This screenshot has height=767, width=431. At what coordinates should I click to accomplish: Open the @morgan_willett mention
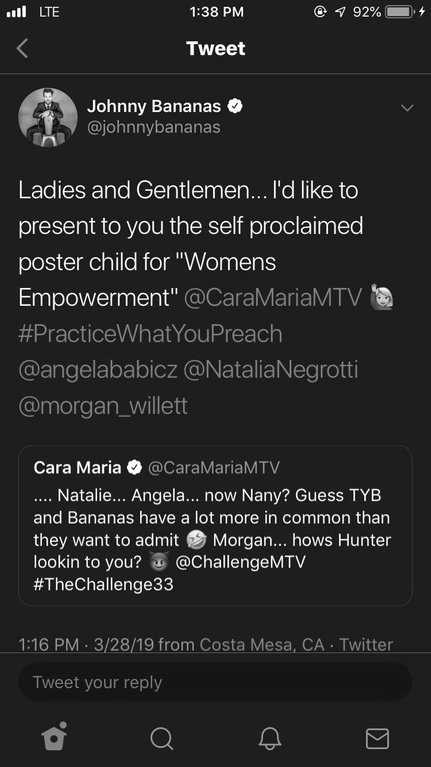tap(103, 406)
